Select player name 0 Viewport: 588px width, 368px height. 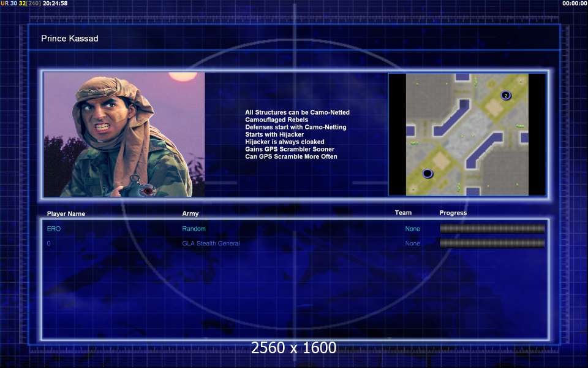point(49,243)
